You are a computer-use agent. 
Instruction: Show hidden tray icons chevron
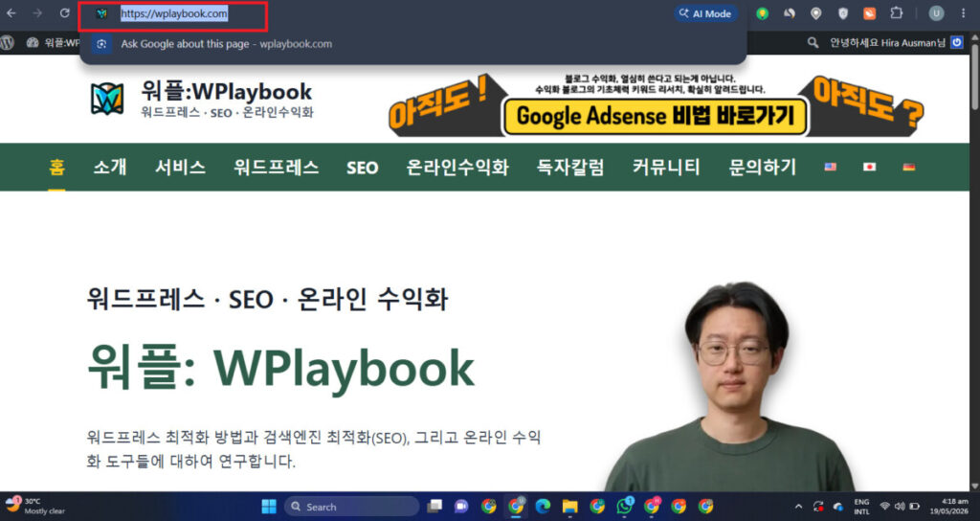tap(798, 507)
